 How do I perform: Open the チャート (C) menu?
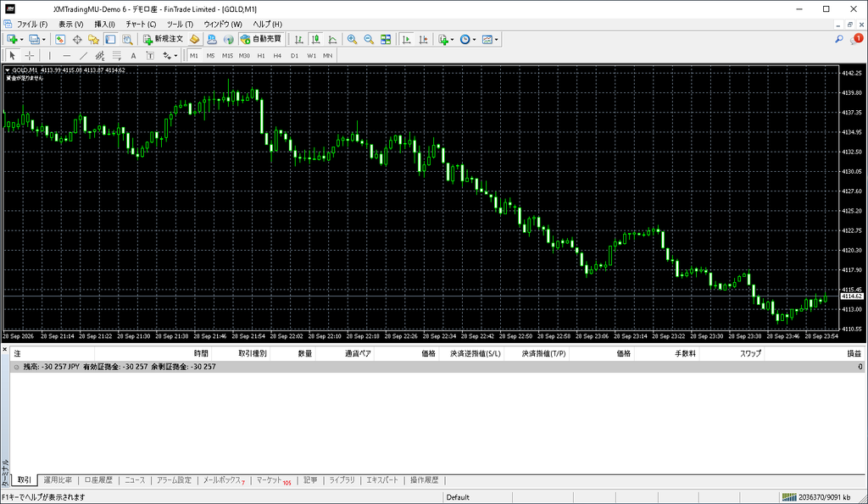(x=141, y=25)
